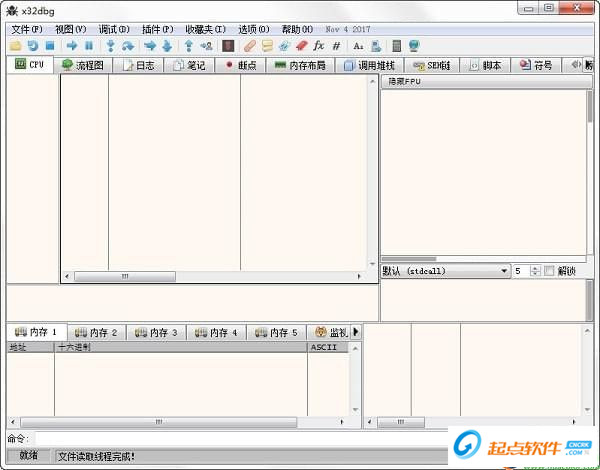This screenshot has width=600, height=470.
Task: Click the dump tab bar right scroll arrow
Action: 356,332
